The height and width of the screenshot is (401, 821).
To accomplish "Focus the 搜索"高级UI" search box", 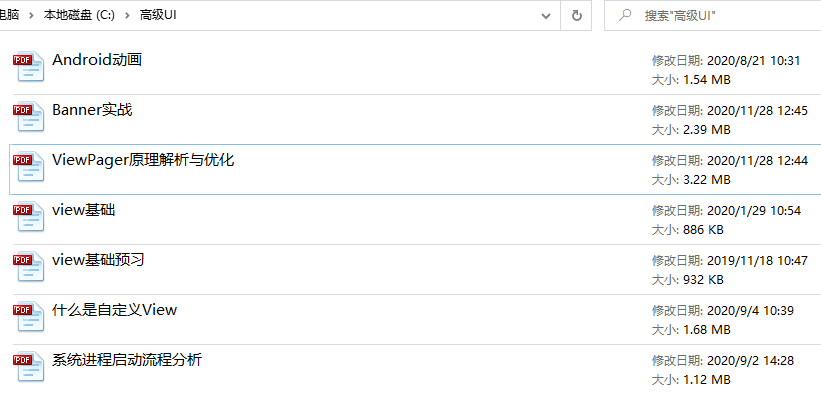I will (713, 16).
